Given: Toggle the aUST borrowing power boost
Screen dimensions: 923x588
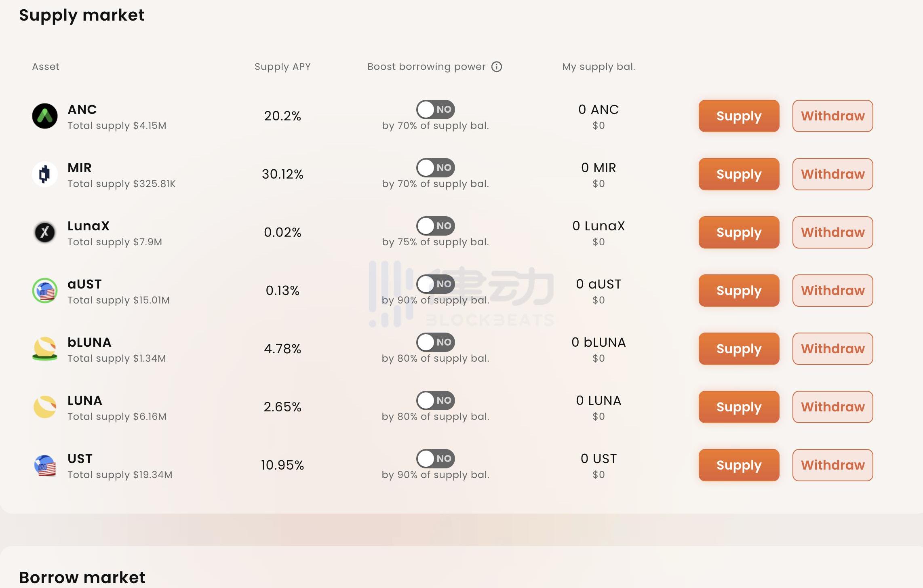Looking at the screenshot, I should pos(435,284).
